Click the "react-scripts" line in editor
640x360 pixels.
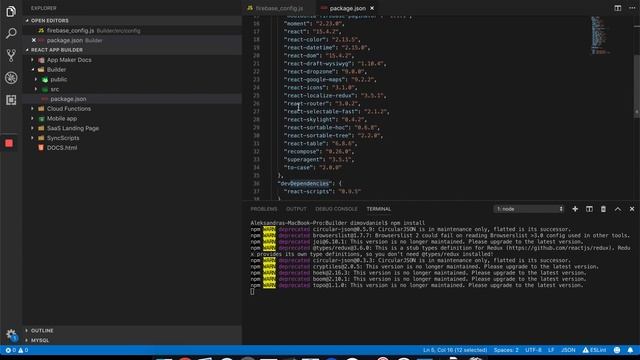[322, 191]
